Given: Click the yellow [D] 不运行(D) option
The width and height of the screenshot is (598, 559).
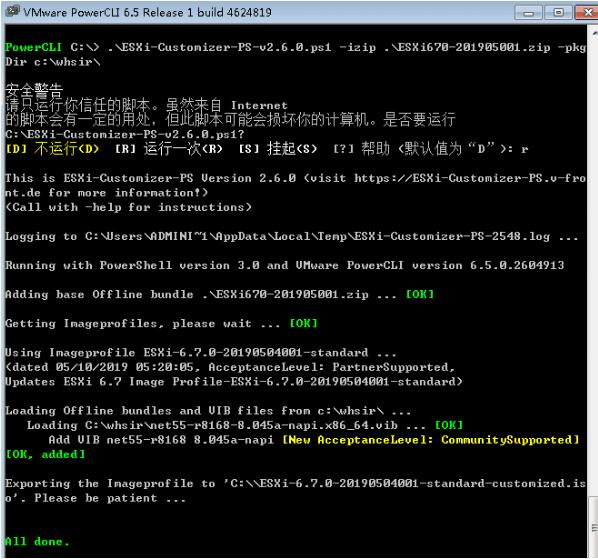Looking at the screenshot, I should [52, 149].
